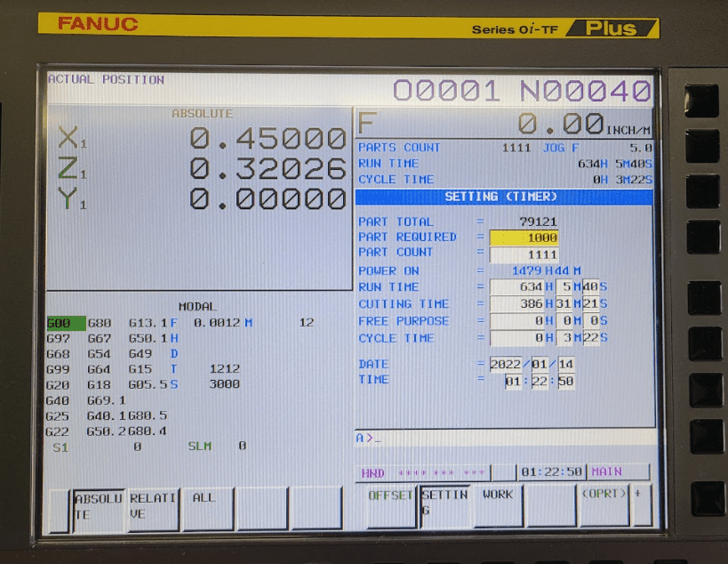Tap the (OPRT) operation soft key

tap(603, 505)
